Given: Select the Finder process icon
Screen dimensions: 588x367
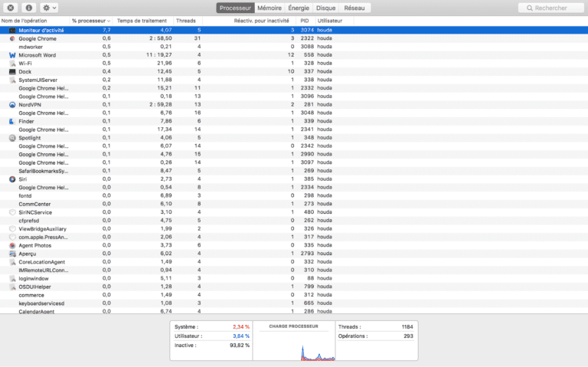Looking at the screenshot, I should click(x=12, y=121).
